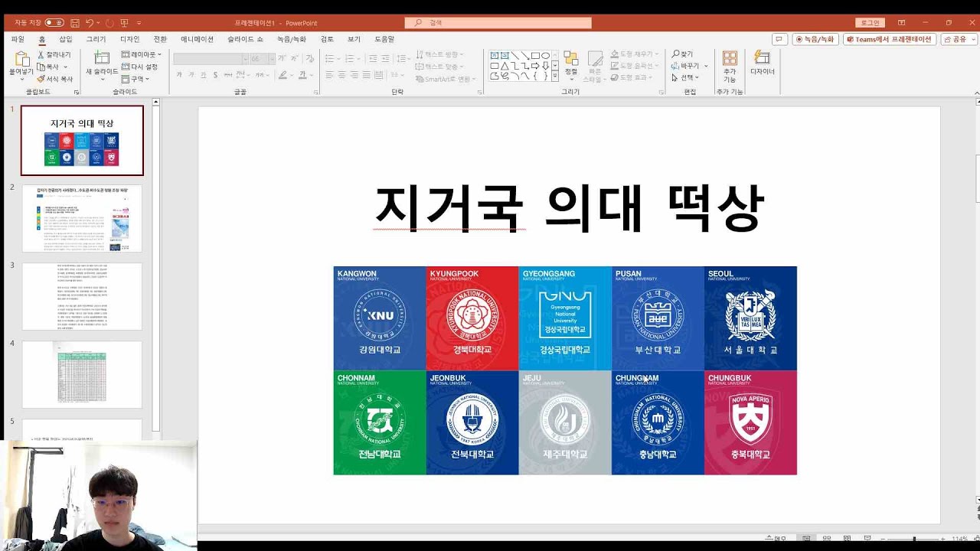The width and height of the screenshot is (980, 551).
Task: Start slideshow from beginning quick access icon
Action: (x=124, y=23)
